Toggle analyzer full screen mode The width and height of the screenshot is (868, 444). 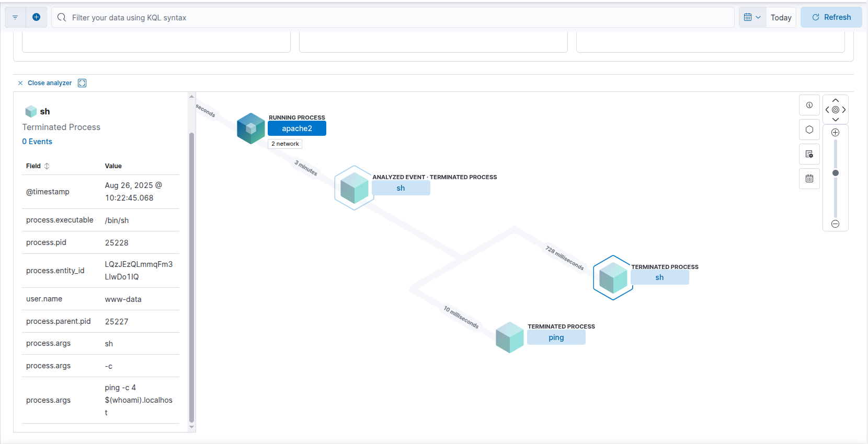click(x=82, y=83)
